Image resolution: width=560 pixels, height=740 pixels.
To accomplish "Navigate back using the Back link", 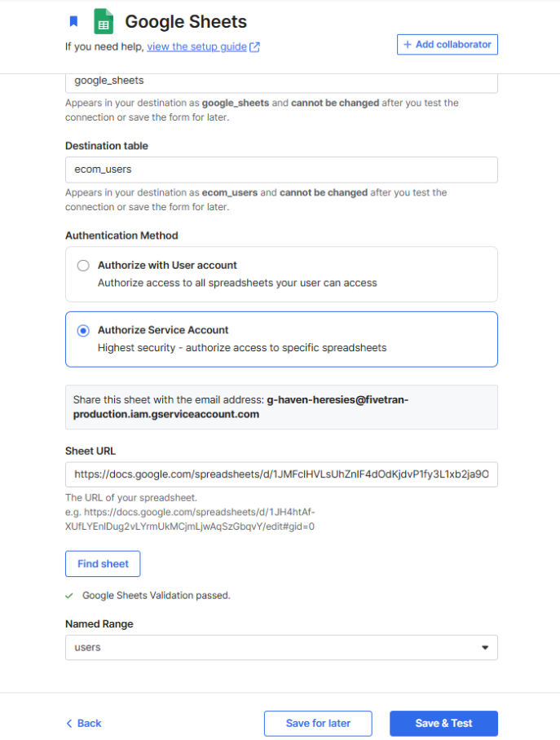I will click(x=82, y=723).
